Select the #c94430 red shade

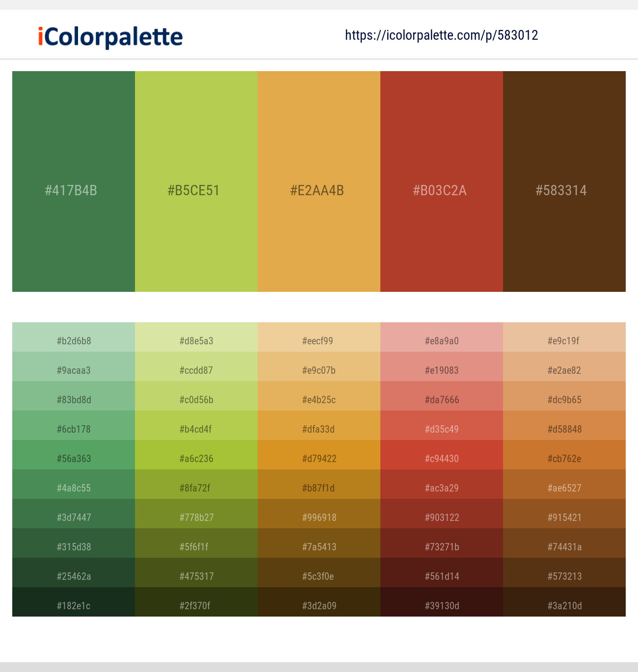(441, 459)
